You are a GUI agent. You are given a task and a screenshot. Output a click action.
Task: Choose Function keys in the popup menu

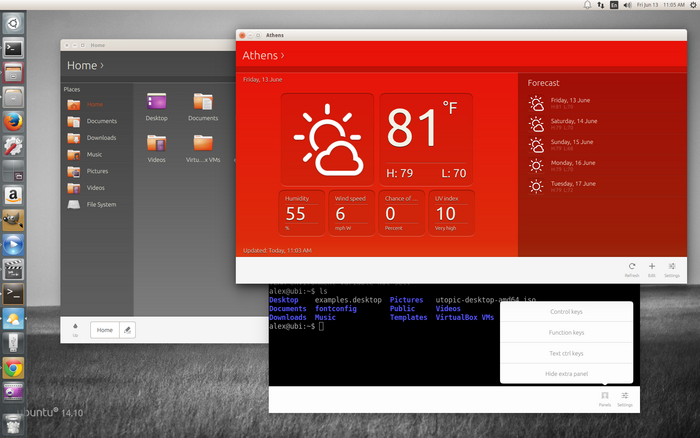tap(566, 333)
